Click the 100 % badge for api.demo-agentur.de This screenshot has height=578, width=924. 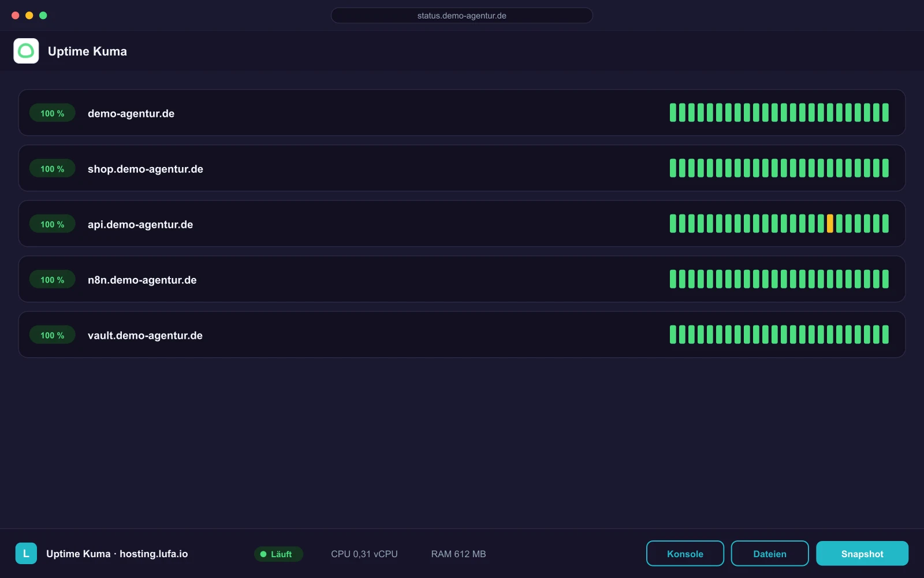click(53, 224)
